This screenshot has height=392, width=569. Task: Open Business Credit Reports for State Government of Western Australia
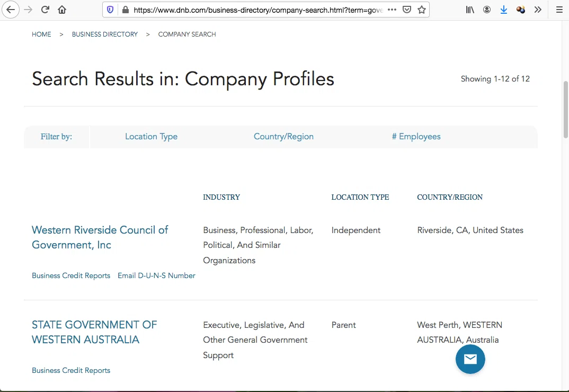(x=71, y=370)
